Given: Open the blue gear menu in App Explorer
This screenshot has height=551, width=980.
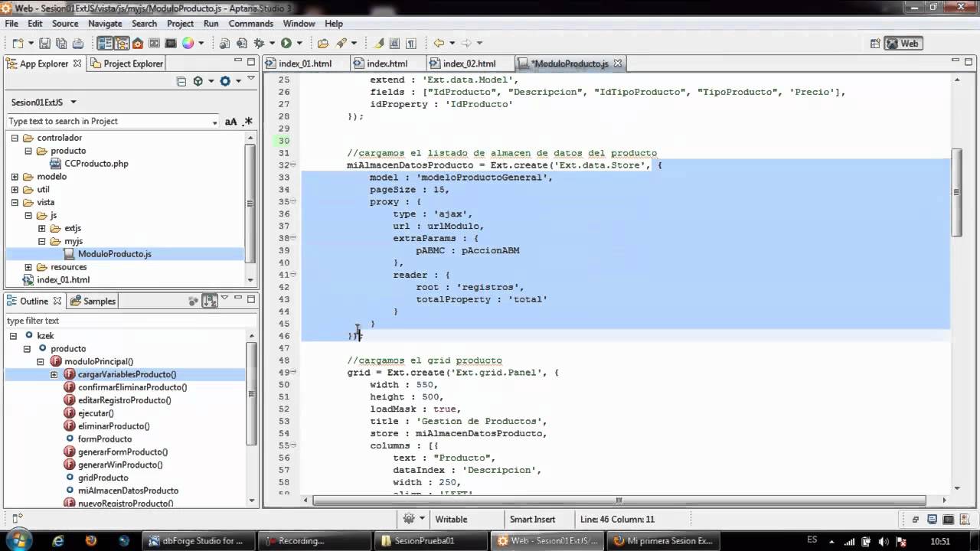Looking at the screenshot, I should [x=225, y=81].
